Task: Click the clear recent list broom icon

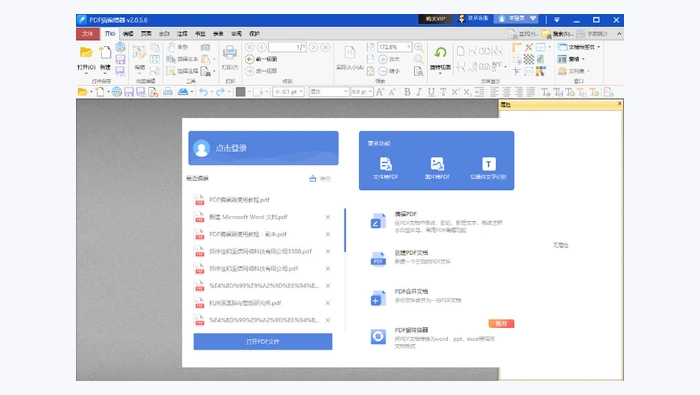Action: (312, 179)
